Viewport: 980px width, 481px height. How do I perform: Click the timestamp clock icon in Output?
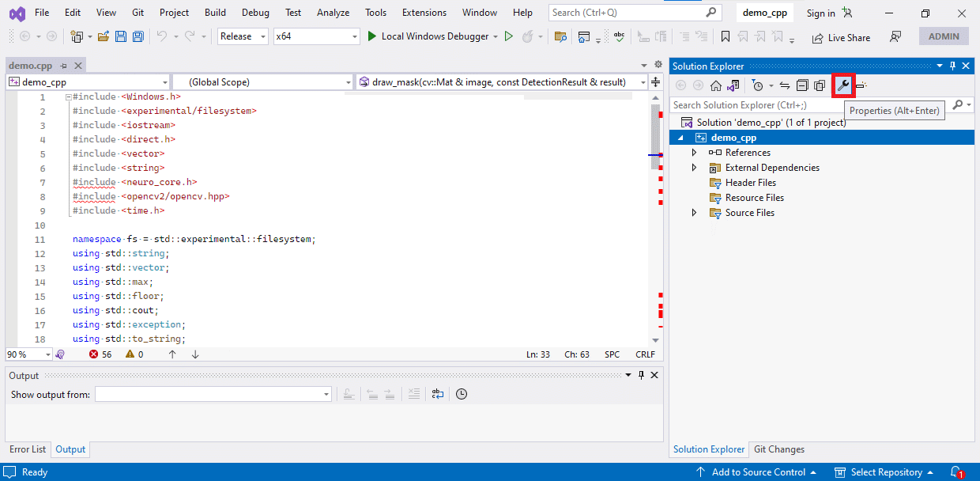pyautogui.click(x=462, y=394)
